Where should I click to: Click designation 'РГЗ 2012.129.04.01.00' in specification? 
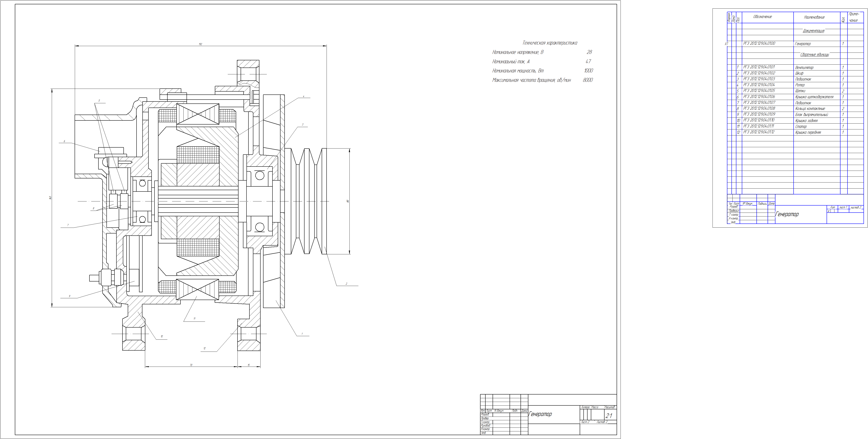(759, 44)
